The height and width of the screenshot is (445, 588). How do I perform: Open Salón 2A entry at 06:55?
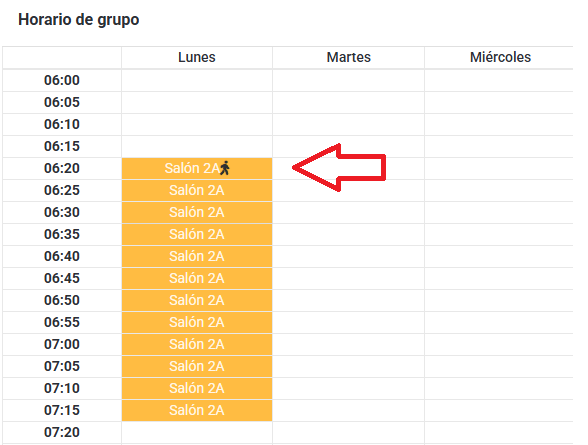pyautogui.click(x=197, y=322)
